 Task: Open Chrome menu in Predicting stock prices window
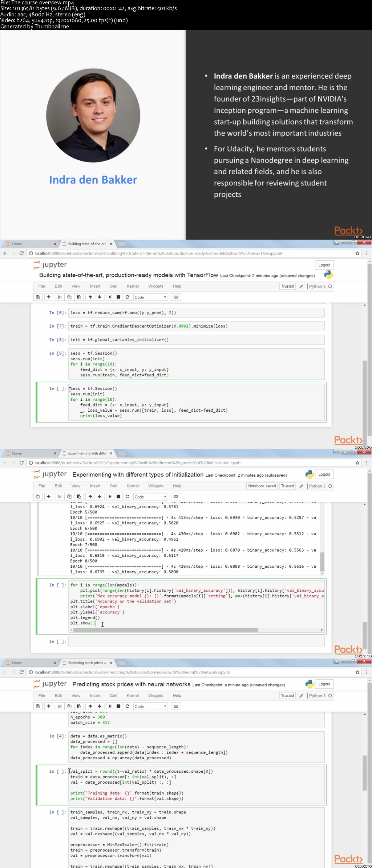[367, 672]
